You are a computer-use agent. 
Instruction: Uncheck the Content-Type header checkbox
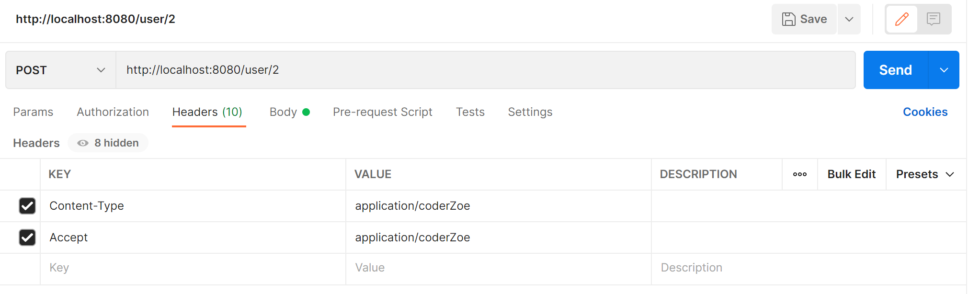pos(27,206)
